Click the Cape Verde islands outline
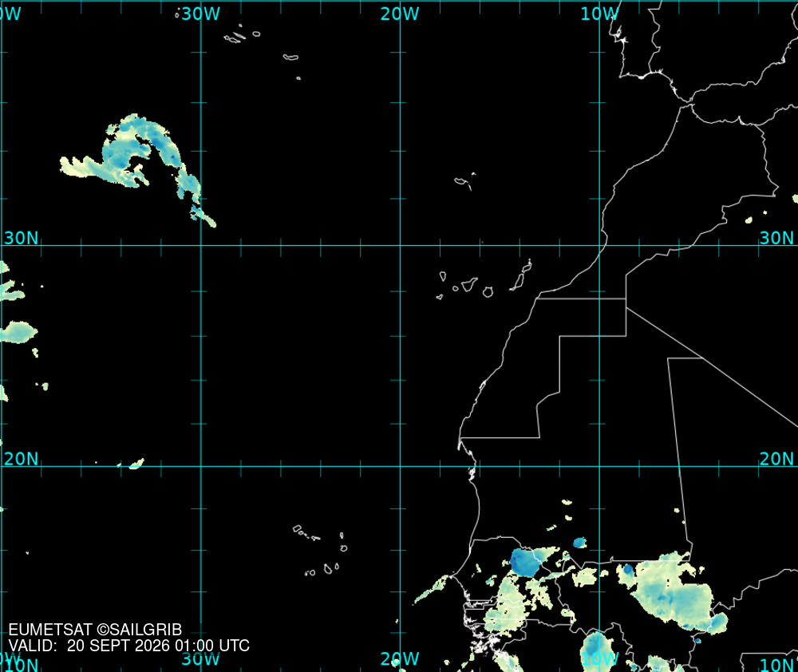Viewport: 798px width, 672px height. pyautogui.click(x=321, y=551)
